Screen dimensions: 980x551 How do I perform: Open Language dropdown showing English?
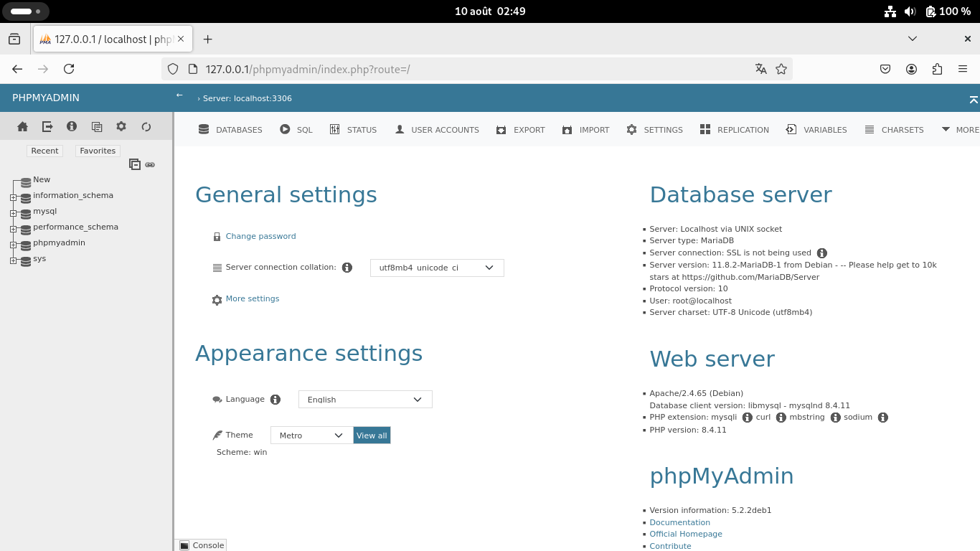pyautogui.click(x=365, y=400)
